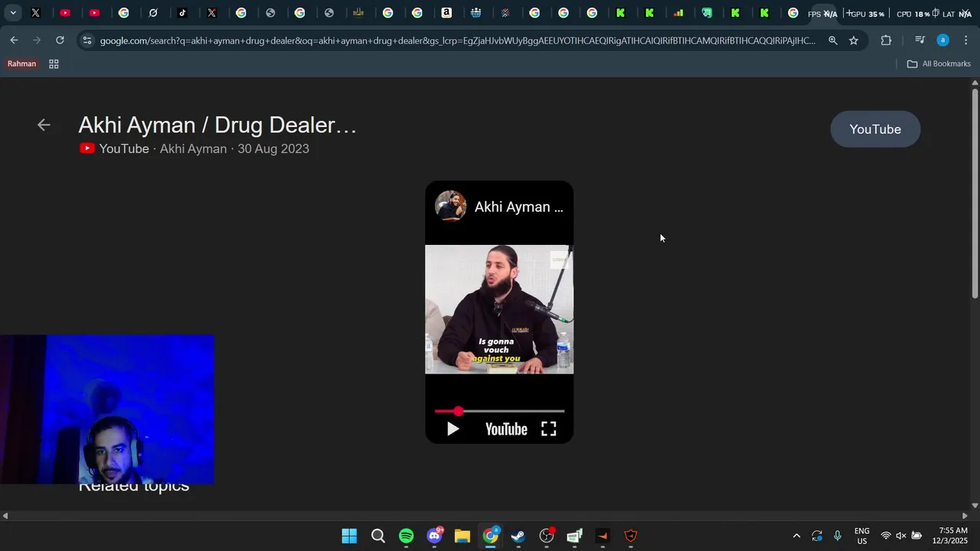The height and width of the screenshot is (551, 980).
Task: Click the address bar URL field
Action: pos(458,41)
